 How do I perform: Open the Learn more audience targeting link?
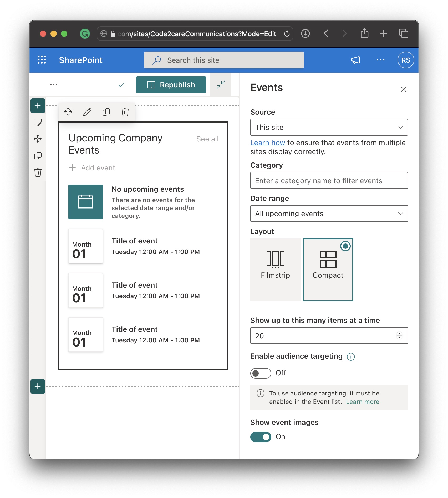point(363,402)
